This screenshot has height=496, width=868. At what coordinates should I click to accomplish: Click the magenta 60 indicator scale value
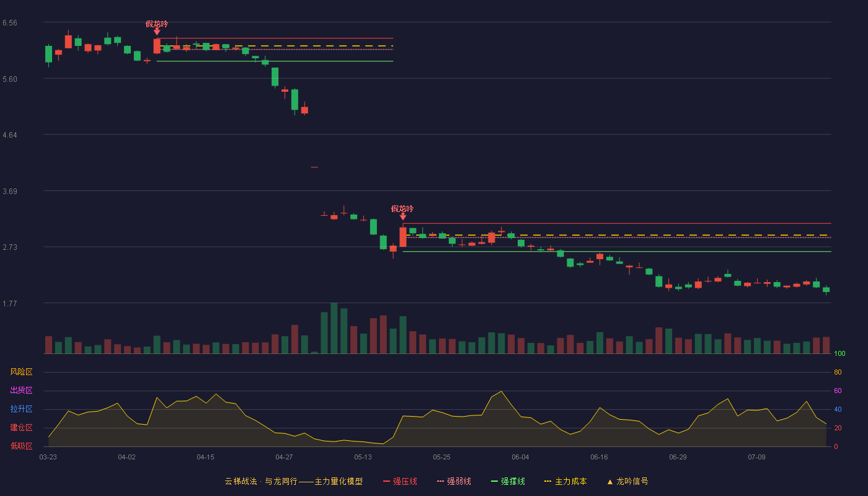click(x=838, y=391)
